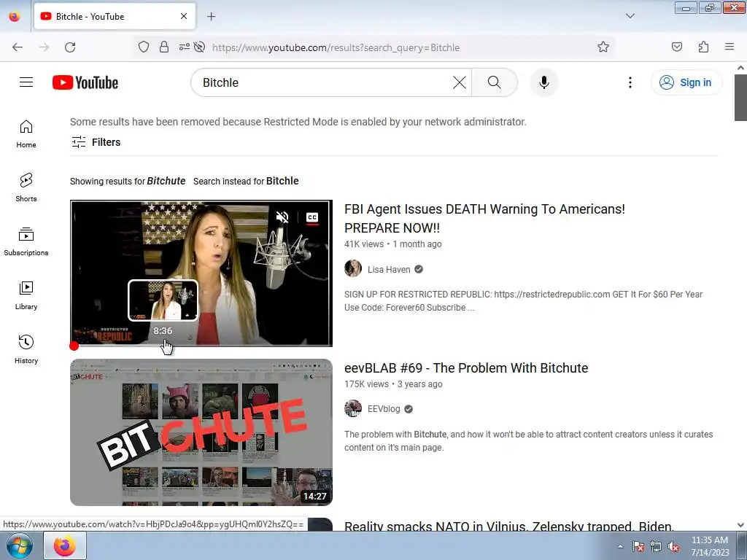Open eevBLAB #69 Bitchute thumbnail
This screenshot has height=560, width=747.
pos(201,432)
